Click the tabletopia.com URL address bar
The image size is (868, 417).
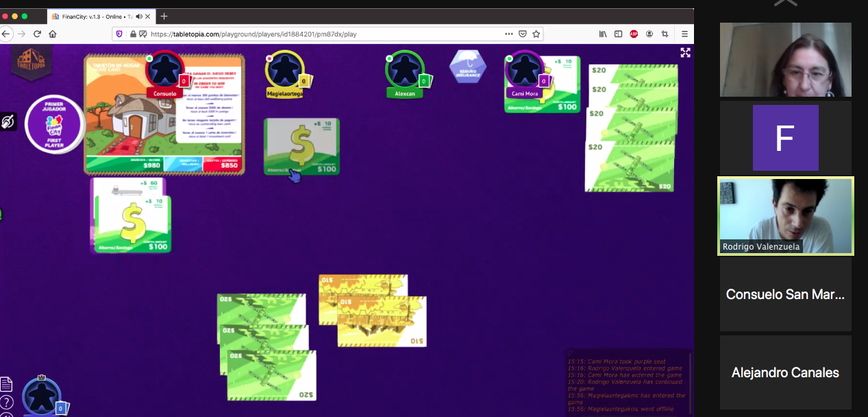point(327,34)
